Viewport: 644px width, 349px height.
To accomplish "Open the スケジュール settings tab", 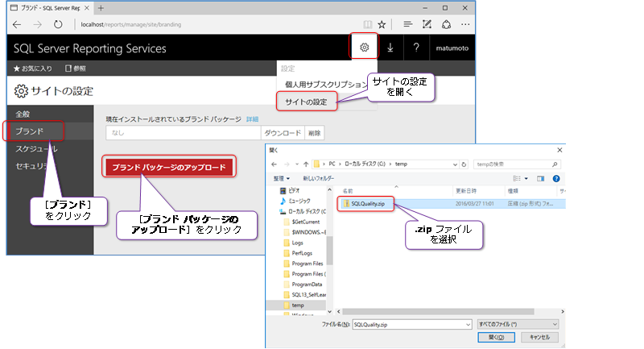I will pyautogui.click(x=36, y=149).
